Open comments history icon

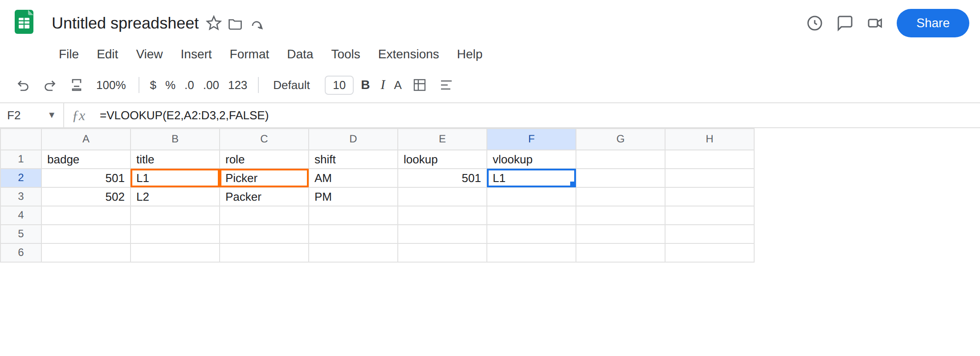click(845, 23)
